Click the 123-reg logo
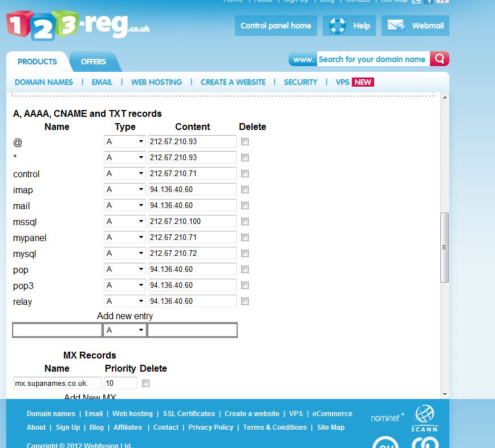Viewport: 495px width, 448px height. pos(77,25)
